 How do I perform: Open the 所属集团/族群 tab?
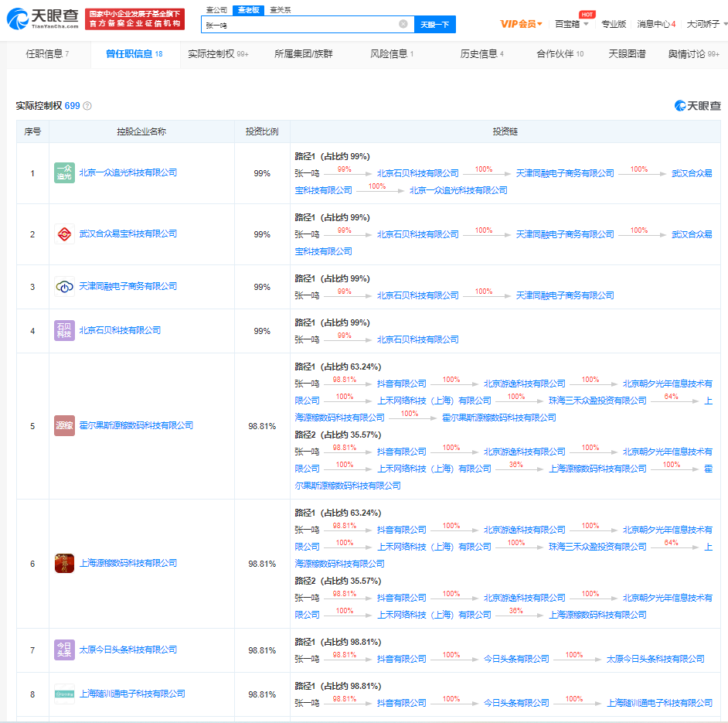click(x=303, y=54)
